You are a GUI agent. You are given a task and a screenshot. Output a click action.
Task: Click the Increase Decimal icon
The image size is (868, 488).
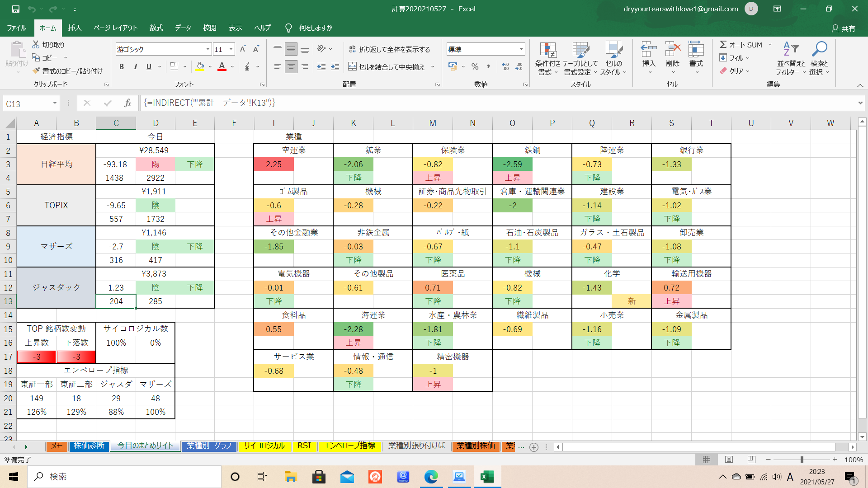pyautogui.click(x=505, y=67)
